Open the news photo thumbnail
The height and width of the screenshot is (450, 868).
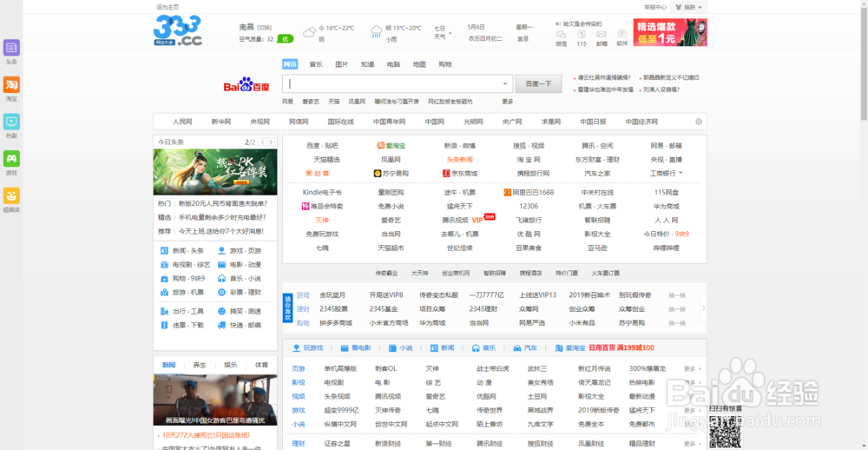pos(215,400)
